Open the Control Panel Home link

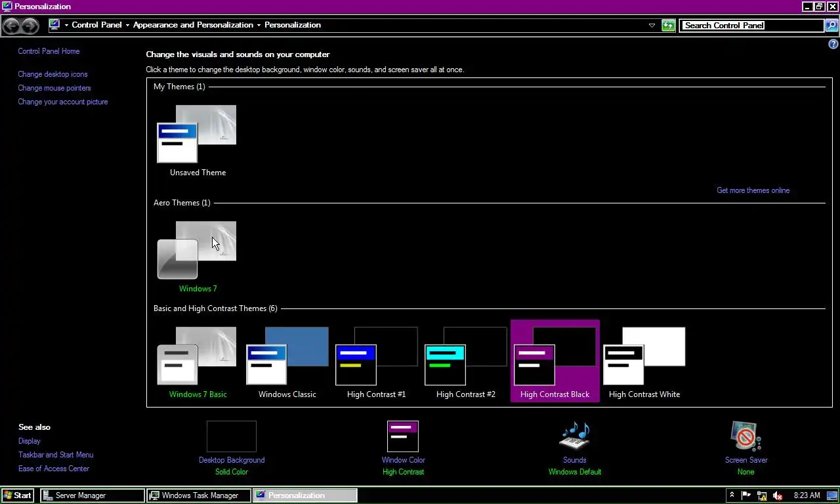pos(49,51)
